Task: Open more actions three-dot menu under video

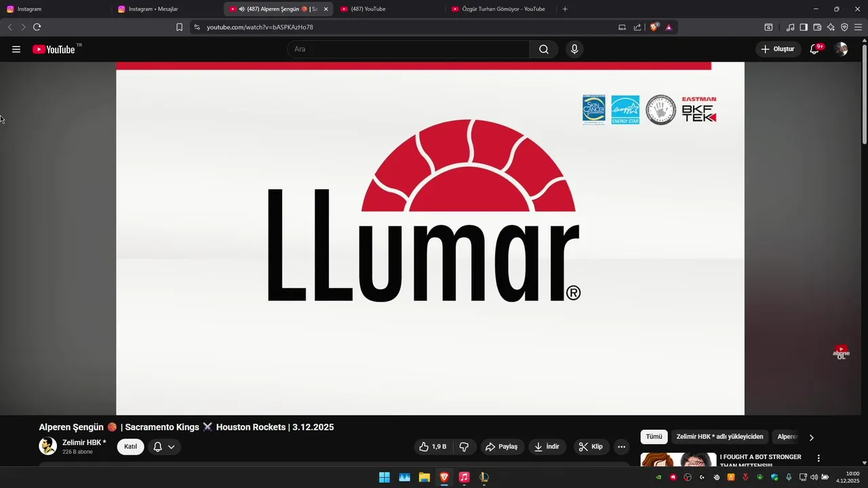Action: click(621, 447)
